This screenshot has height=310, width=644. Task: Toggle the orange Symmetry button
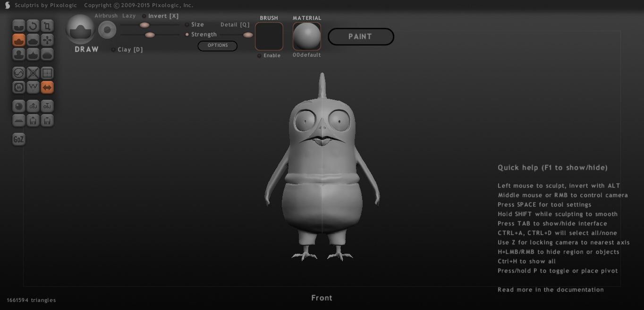(47, 87)
